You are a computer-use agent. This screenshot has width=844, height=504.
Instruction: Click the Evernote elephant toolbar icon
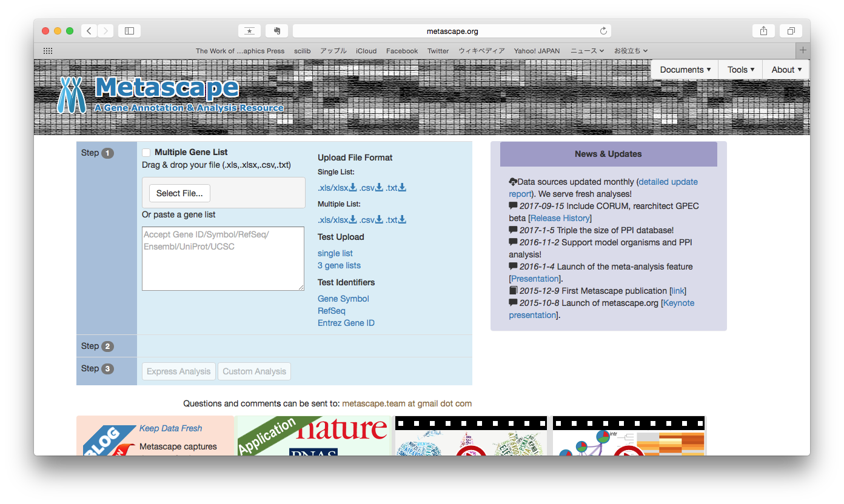(276, 31)
